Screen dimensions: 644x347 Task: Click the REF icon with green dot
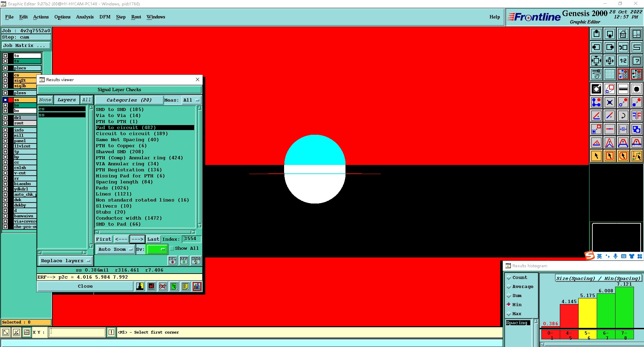click(x=184, y=261)
